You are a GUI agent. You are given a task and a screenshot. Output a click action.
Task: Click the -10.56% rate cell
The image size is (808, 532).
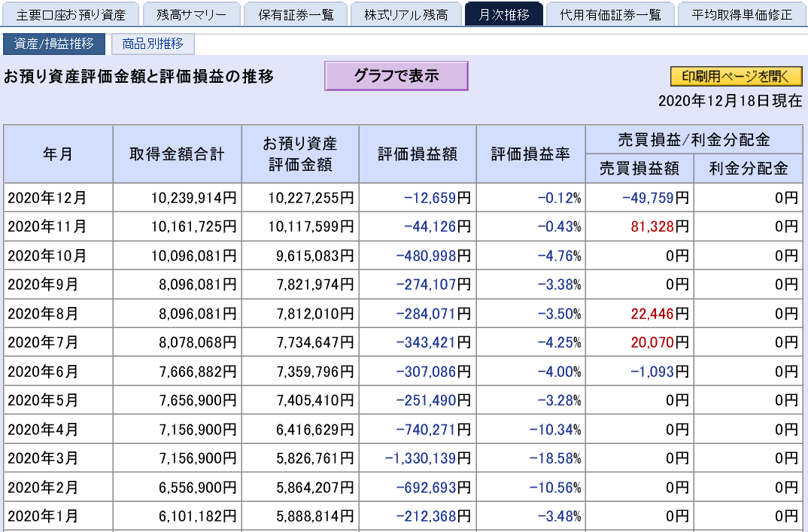pyautogui.click(x=530, y=487)
